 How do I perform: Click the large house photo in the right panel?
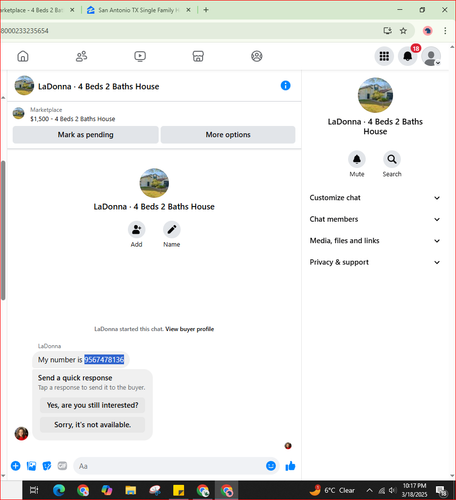coord(375,95)
